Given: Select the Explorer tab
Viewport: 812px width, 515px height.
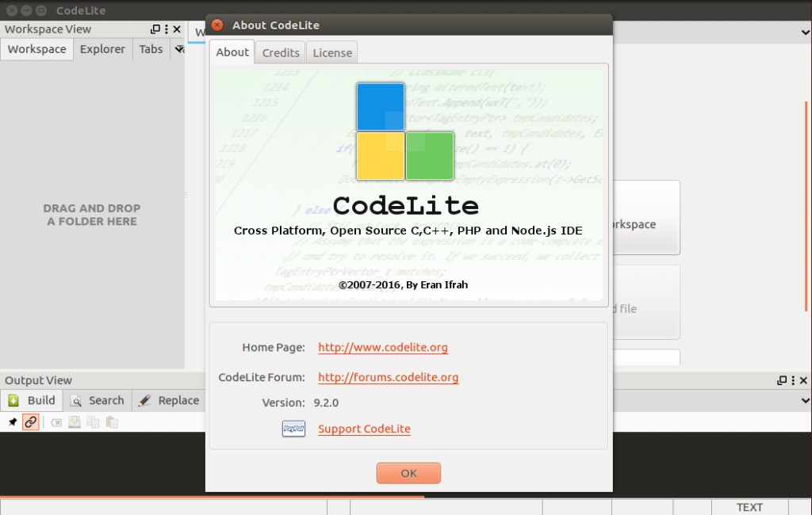Looking at the screenshot, I should (102, 49).
